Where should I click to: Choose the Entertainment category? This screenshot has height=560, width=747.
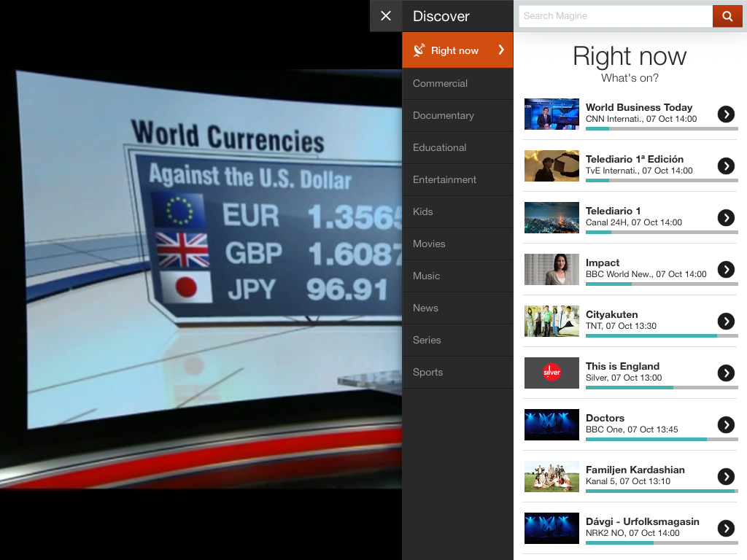[457, 179]
